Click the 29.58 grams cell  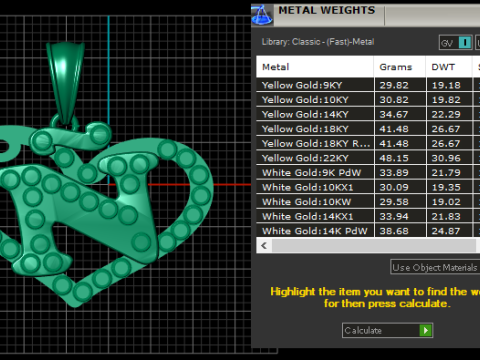400,202
